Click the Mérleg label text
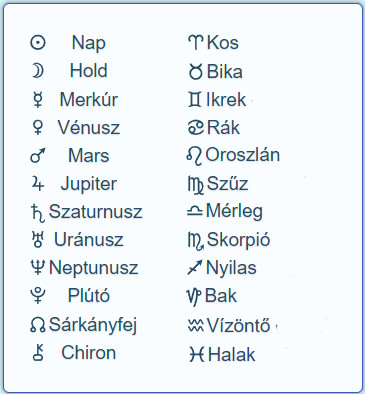 pyautogui.click(x=234, y=211)
